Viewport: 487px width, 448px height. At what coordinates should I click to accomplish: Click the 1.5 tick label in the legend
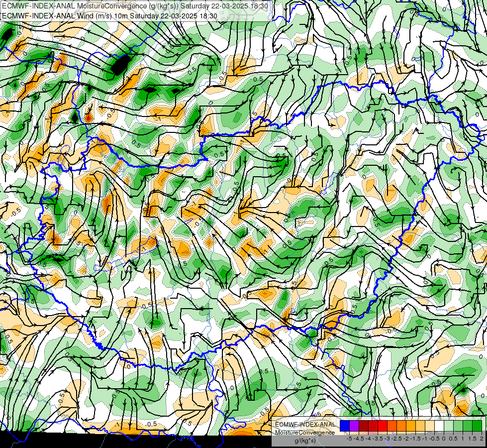tap(473, 439)
